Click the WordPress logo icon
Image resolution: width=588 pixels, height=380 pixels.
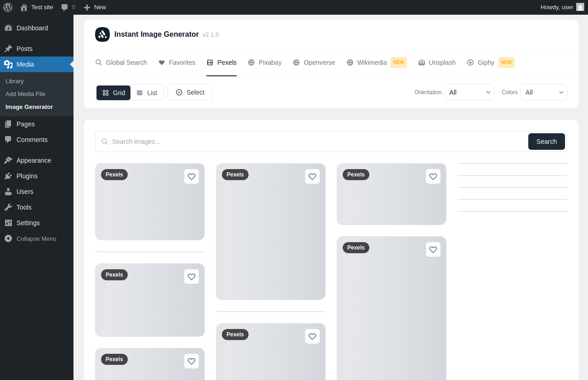(8, 7)
